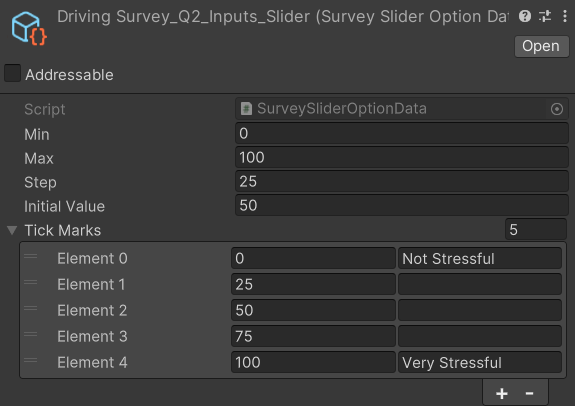This screenshot has height=406, width=575.
Task: Click the Step value field
Action: [402, 182]
